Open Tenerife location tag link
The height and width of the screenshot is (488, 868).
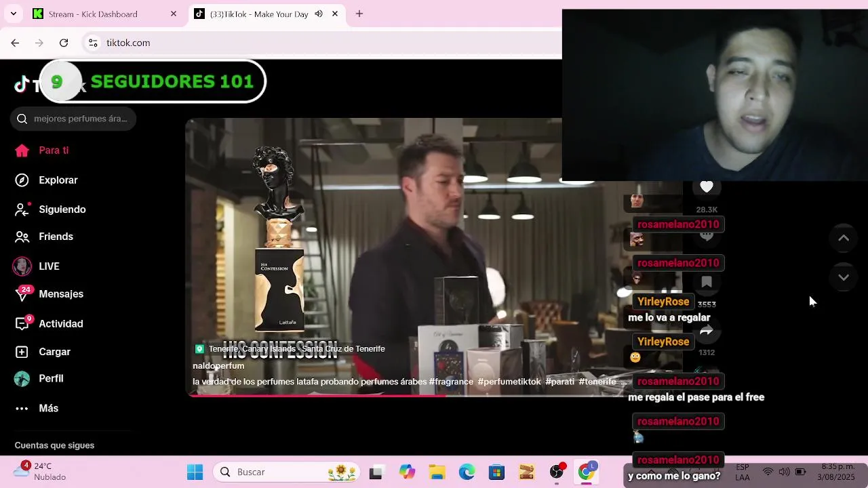(x=290, y=349)
